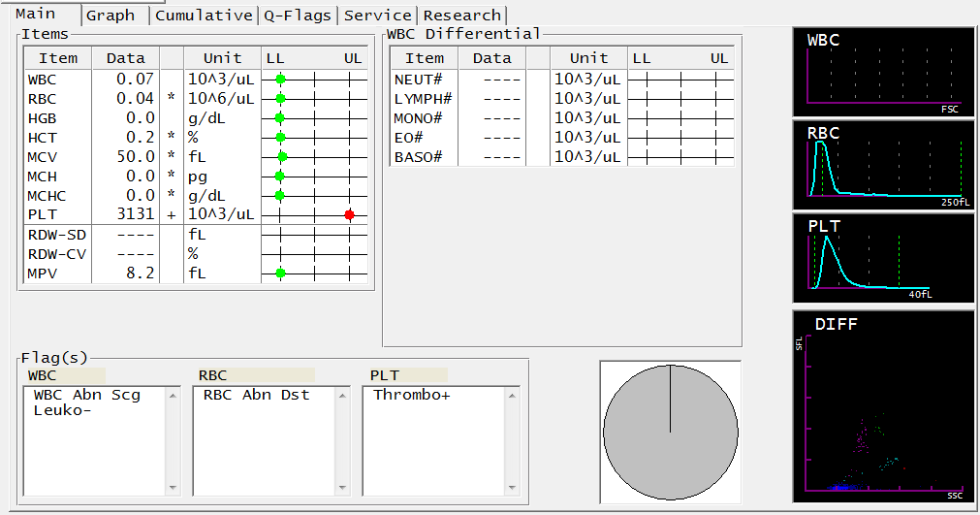Screen dimensions: 980x515
Task: Click the gray pie chart
Action: click(x=671, y=432)
